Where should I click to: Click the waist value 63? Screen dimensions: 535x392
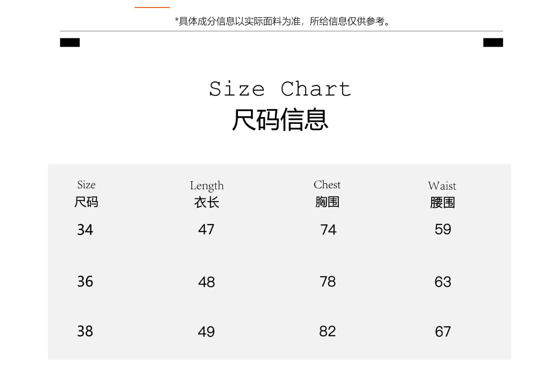point(443,282)
